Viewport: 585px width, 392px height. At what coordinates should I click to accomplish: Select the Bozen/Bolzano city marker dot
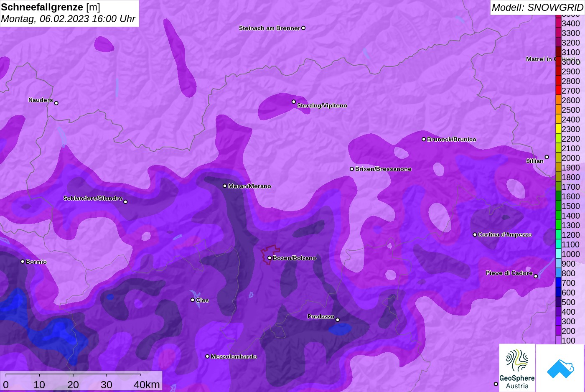point(270,258)
